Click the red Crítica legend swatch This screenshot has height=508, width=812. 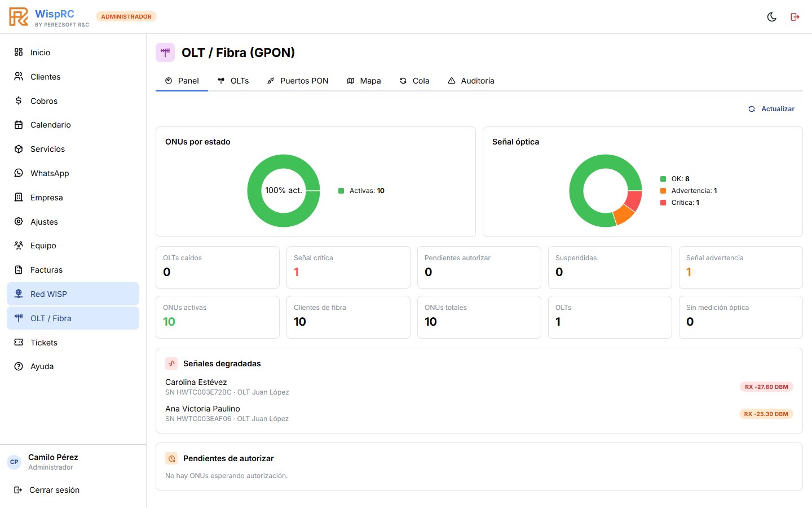tap(663, 203)
